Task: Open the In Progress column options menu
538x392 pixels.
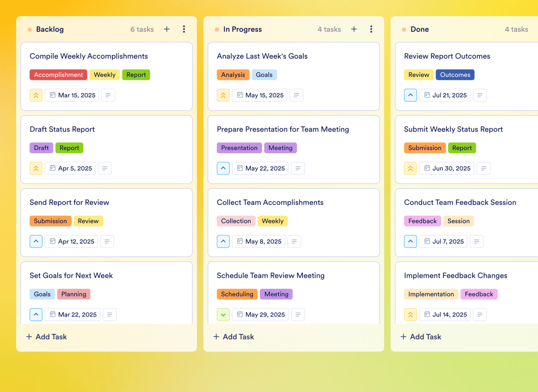Action: pyautogui.click(x=371, y=29)
